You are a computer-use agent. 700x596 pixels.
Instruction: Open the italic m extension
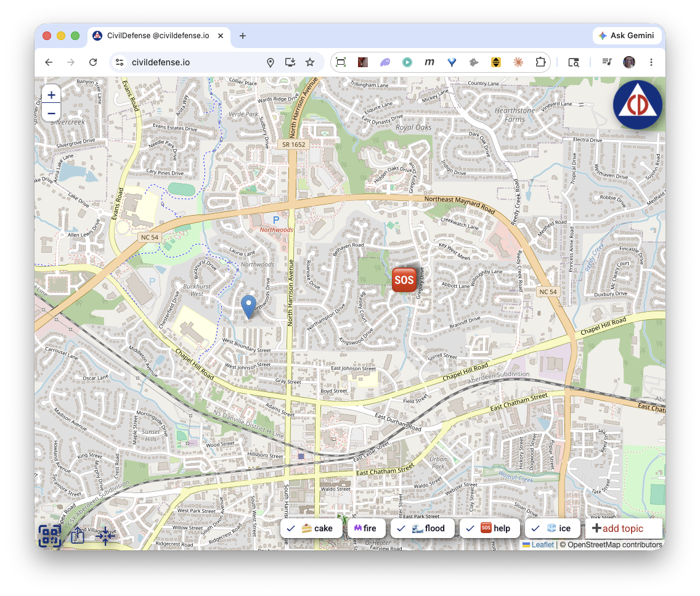[429, 62]
